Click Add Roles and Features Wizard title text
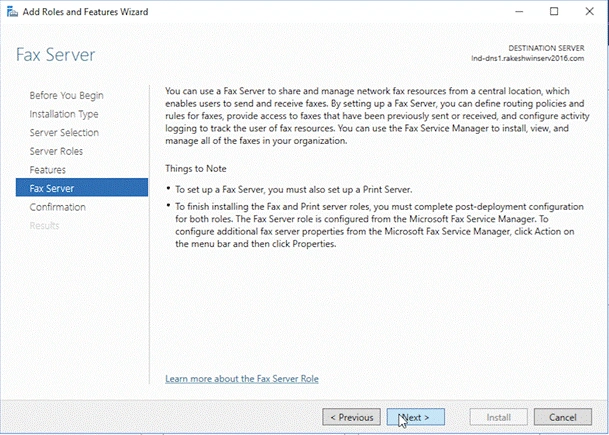This screenshot has width=609, height=435. click(85, 12)
